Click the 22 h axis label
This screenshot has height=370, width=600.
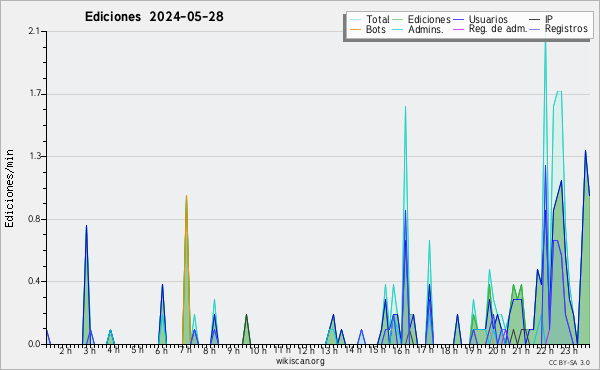click(545, 350)
